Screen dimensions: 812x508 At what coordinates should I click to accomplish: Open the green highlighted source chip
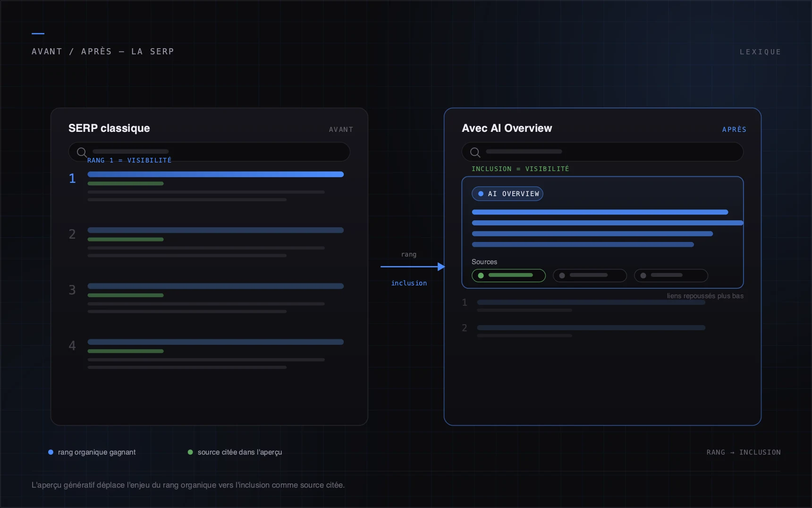tap(508, 276)
